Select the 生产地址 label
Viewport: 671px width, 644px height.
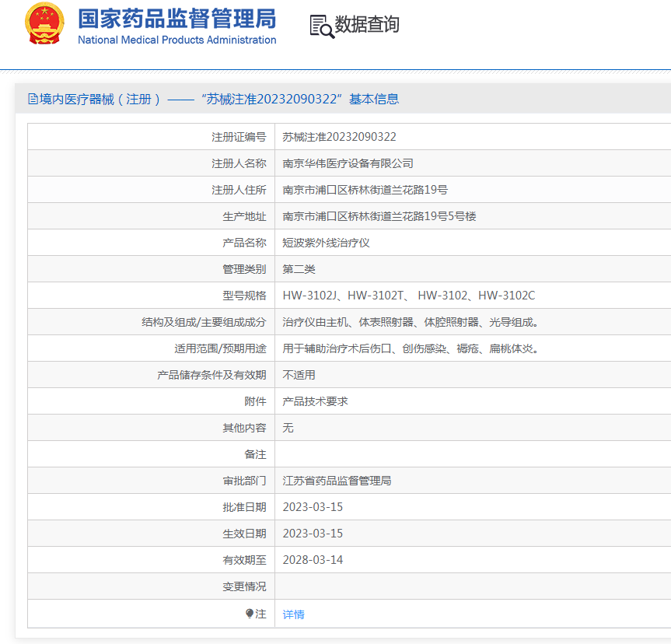244,216
